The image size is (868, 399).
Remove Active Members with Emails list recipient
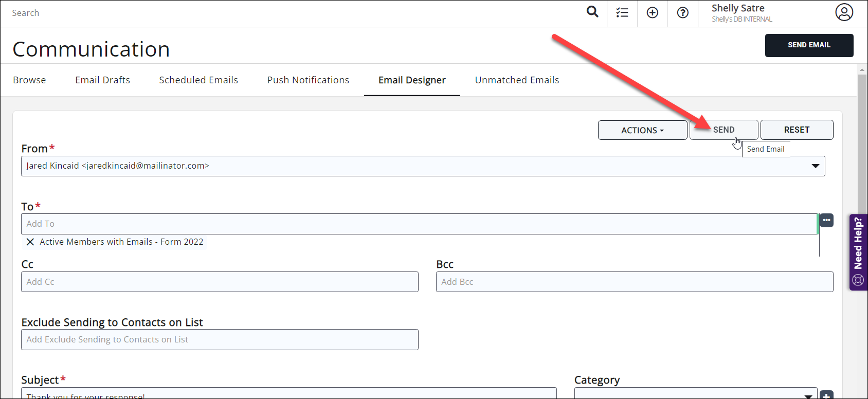coord(30,242)
